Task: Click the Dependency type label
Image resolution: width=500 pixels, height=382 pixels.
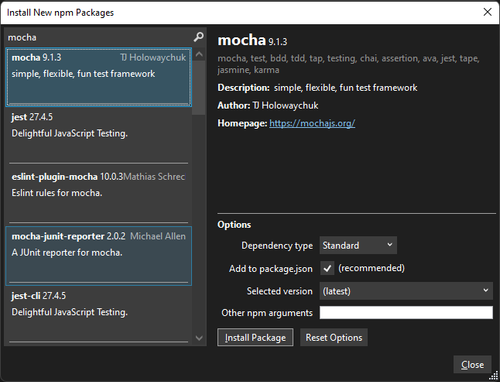Action: click(277, 246)
